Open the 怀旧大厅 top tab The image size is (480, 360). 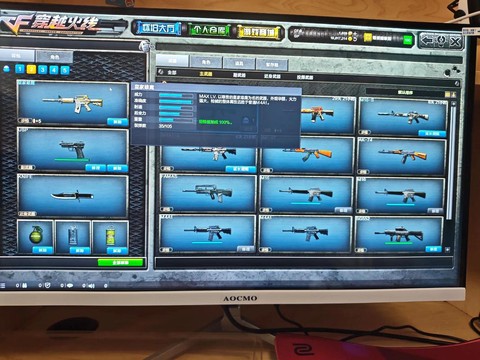pos(158,28)
